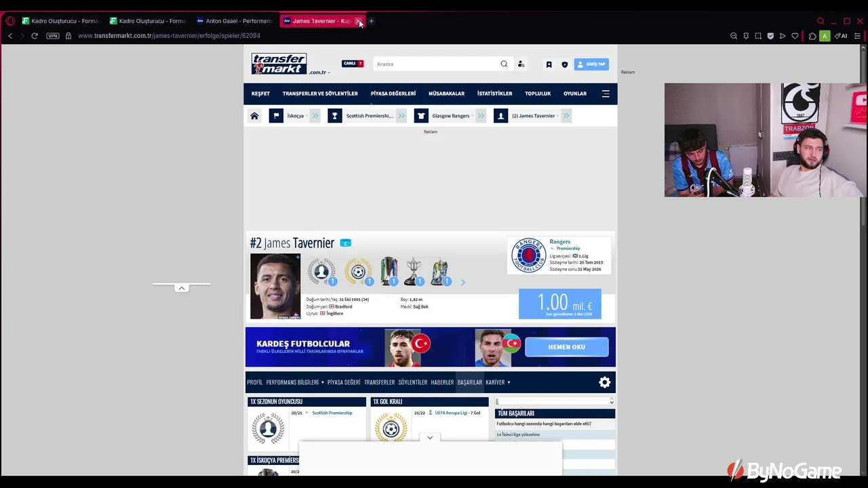
Task: Open the Scottish Premiership 20/21 link
Action: pyautogui.click(x=332, y=413)
